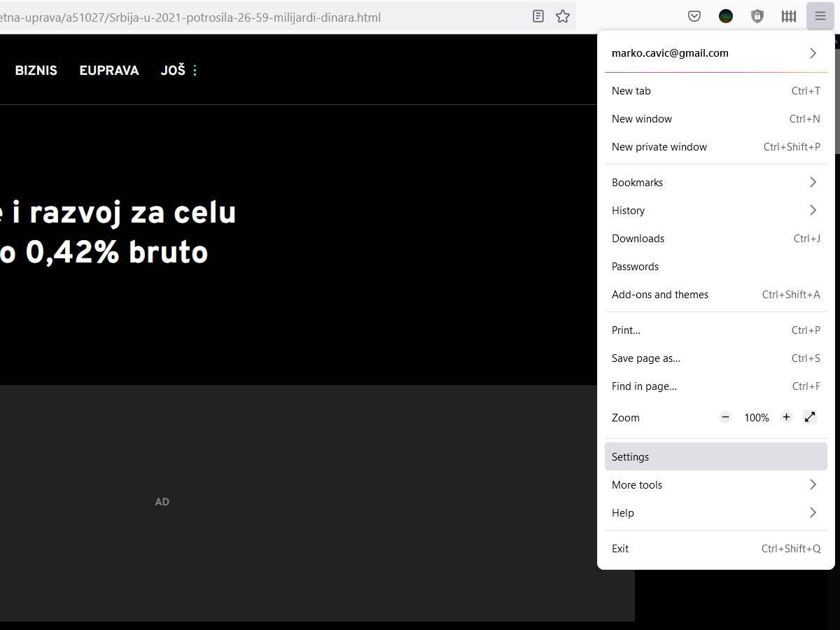Expand the More tools submenu
Screen dimensions: 840x630
715,484
